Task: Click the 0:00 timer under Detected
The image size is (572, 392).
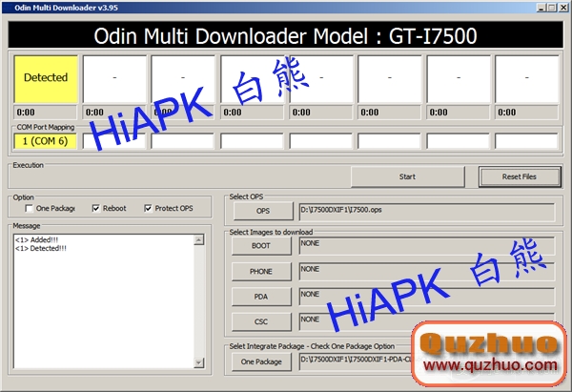Action: point(45,113)
